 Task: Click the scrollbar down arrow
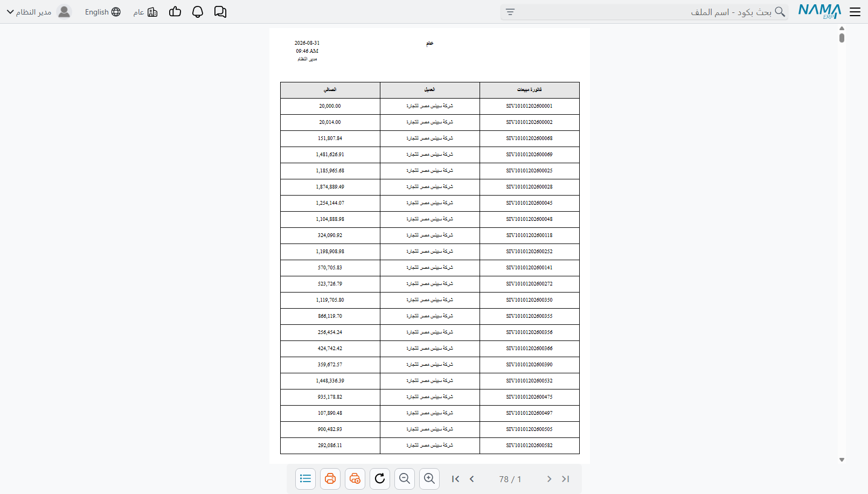pos(842,460)
